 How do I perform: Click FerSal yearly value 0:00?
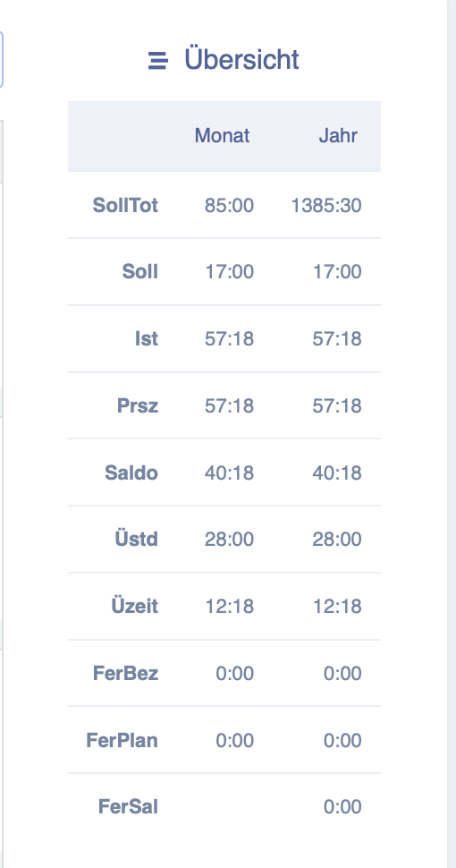tap(342, 806)
